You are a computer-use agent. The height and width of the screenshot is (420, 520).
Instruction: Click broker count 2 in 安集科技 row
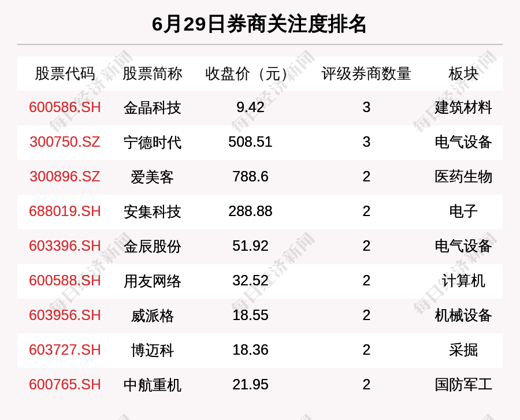pyautogui.click(x=366, y=211)
